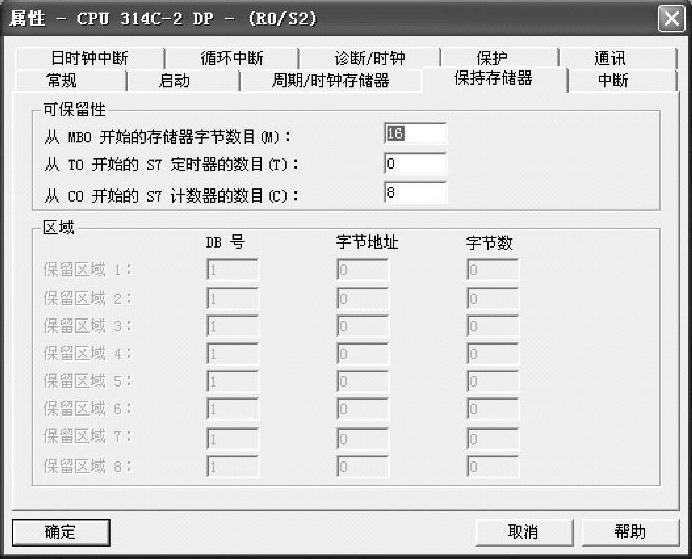This screenshot has width=692, height=559.
Task: Click 字节地址 field for 保留区域 4
Action: [x=362, y=353]
